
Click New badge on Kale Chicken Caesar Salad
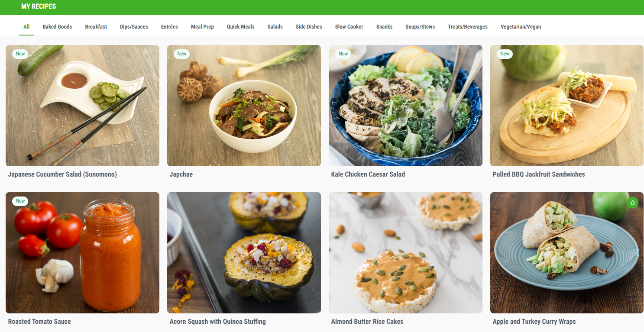point(343,54)
